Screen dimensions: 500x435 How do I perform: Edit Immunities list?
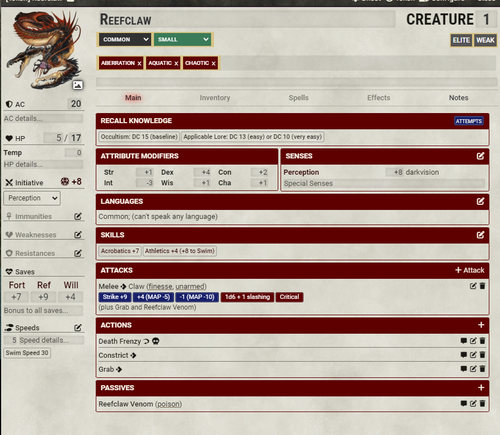pos(78,216)
